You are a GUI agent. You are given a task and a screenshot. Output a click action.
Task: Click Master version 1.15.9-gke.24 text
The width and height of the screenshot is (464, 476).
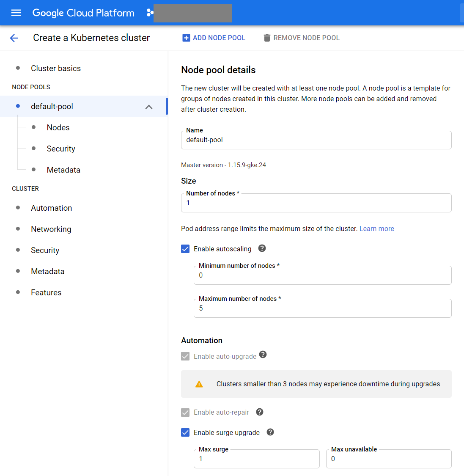point(224,165)
